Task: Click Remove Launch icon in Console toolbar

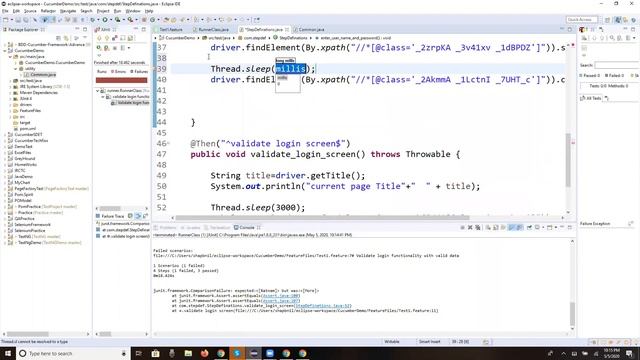Action: click(470, 228)
